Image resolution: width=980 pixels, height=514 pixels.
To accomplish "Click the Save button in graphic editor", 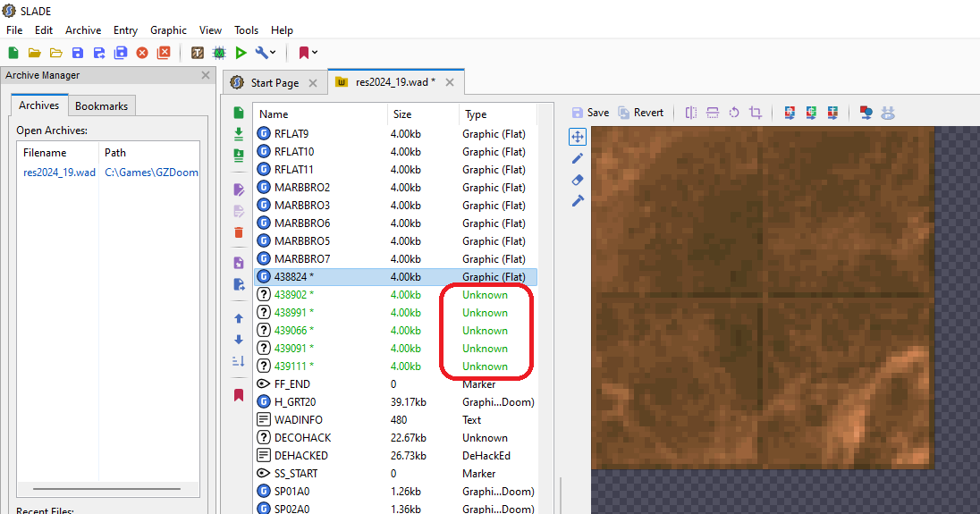I will pyautogui.click(x=591, y=113).
